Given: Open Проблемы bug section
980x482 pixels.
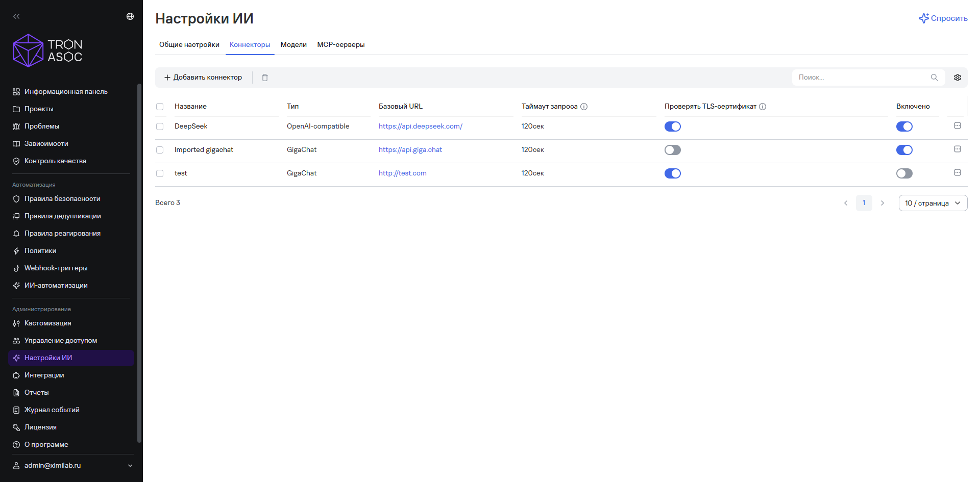Looking at the screenshot, I should pos(71,126).
